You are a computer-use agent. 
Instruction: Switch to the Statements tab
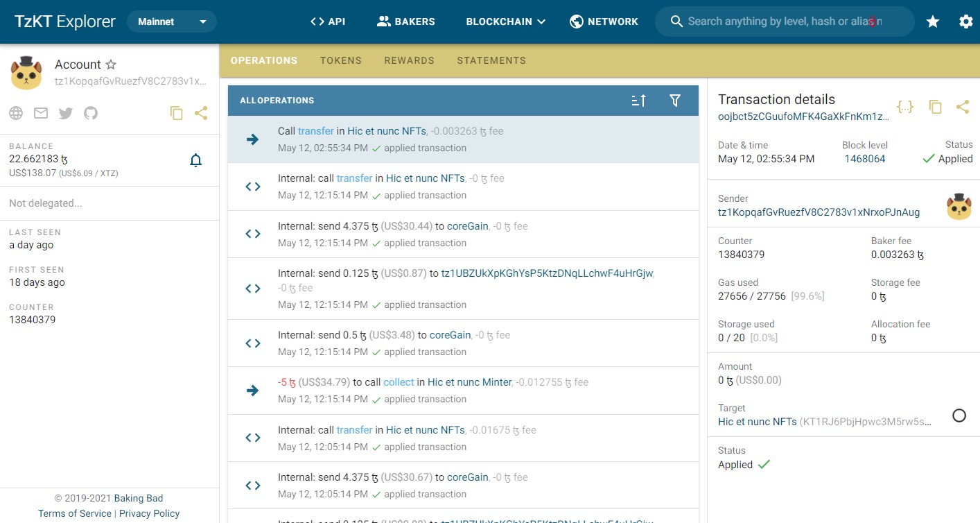click(491, 60)
